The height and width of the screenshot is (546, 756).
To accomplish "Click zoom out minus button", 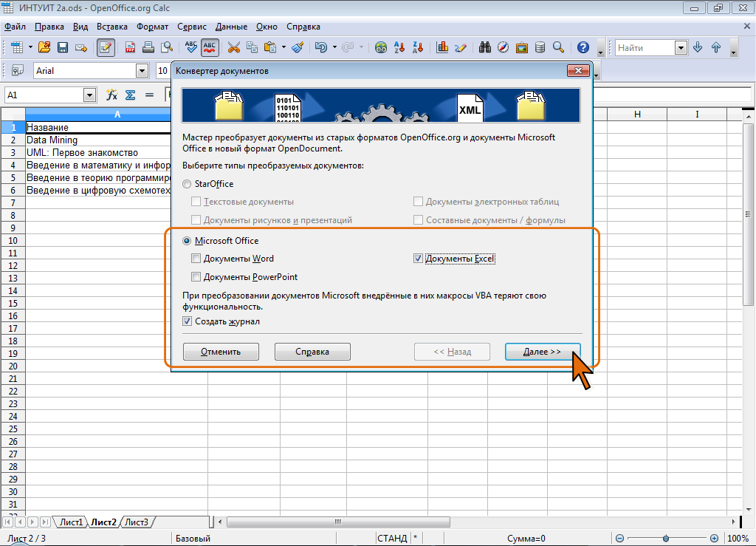I will pos(620,539).
